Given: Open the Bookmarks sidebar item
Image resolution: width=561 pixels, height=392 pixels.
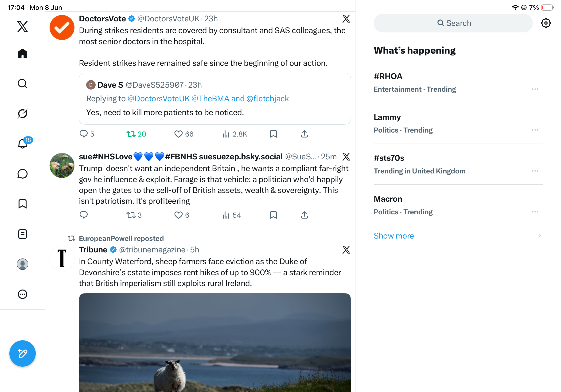Looking at the screenshot, I should tap(23, 204).
